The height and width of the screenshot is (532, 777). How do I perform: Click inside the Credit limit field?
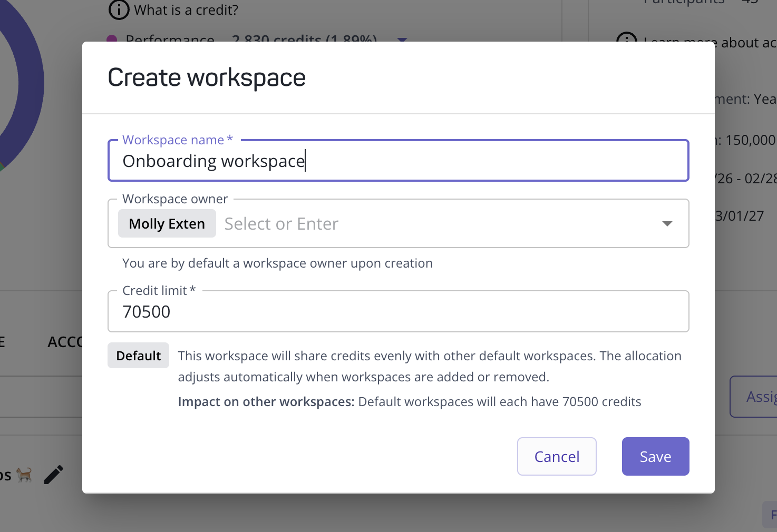point(398,311)
